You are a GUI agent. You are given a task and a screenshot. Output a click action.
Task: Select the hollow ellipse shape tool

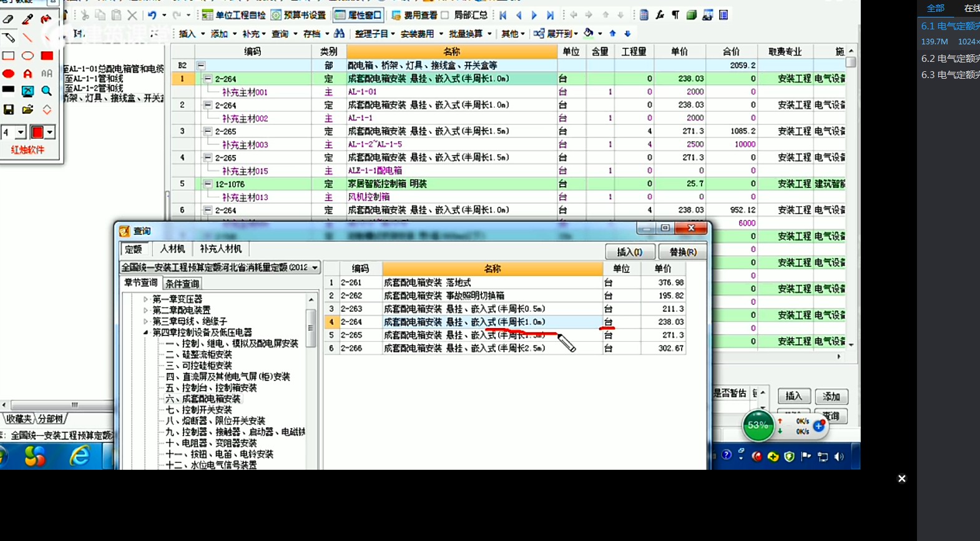27,56
